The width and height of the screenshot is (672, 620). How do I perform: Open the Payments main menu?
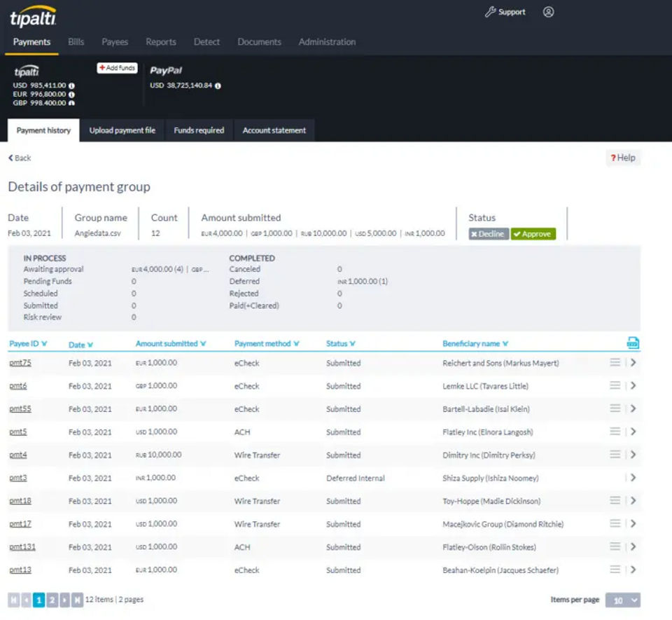coord(31,42)
